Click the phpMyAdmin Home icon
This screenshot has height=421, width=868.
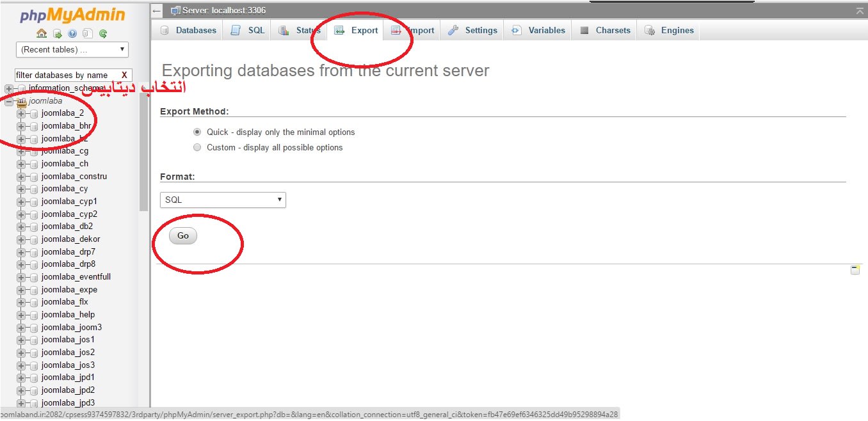click(42, 33)
